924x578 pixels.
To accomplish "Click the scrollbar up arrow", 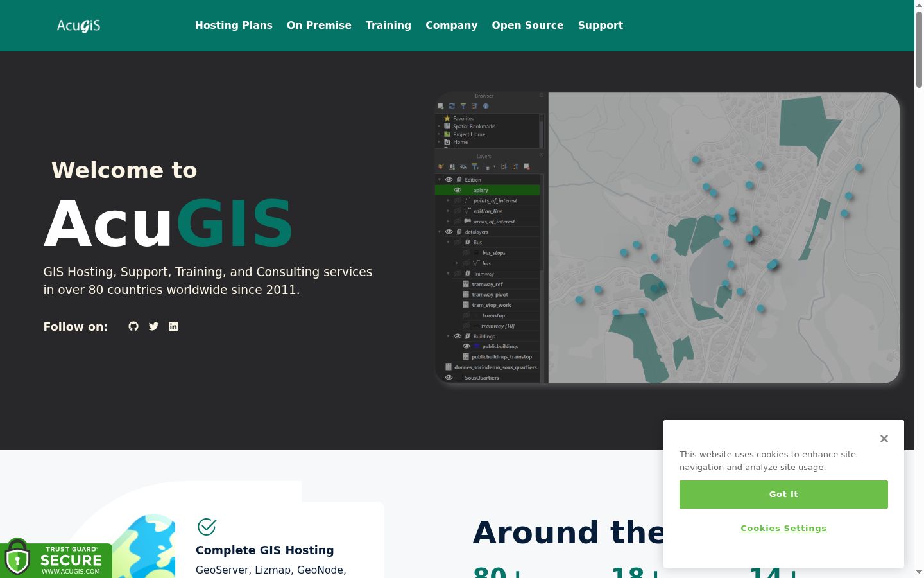I will tap(919, 5).
